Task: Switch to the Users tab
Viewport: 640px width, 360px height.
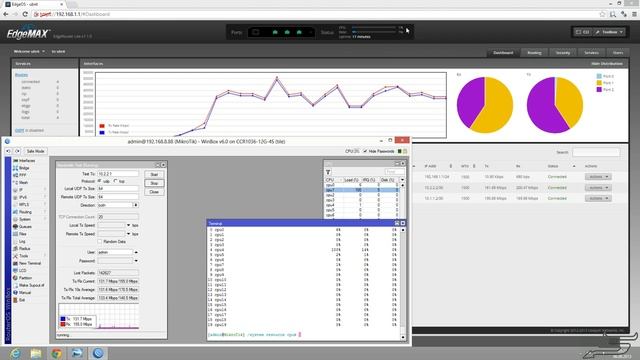Action: [x=618, y=53]
